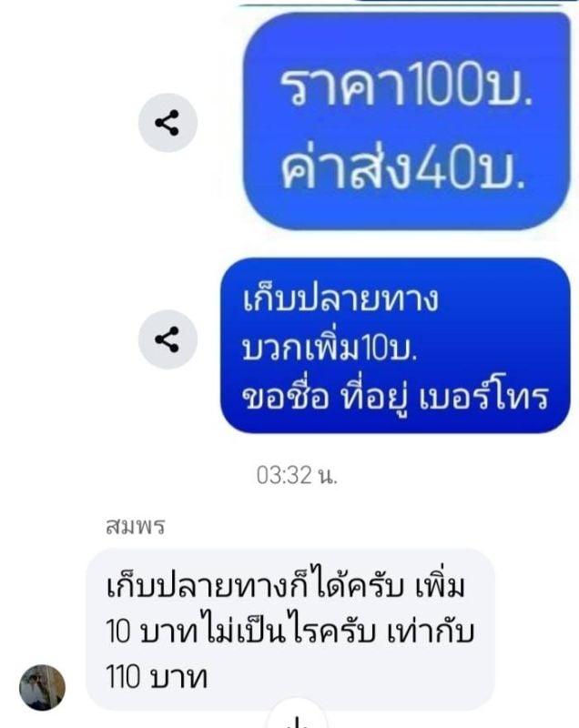
Task: Tap the 03:32 น. timestamp
Action: click(297, 475)
